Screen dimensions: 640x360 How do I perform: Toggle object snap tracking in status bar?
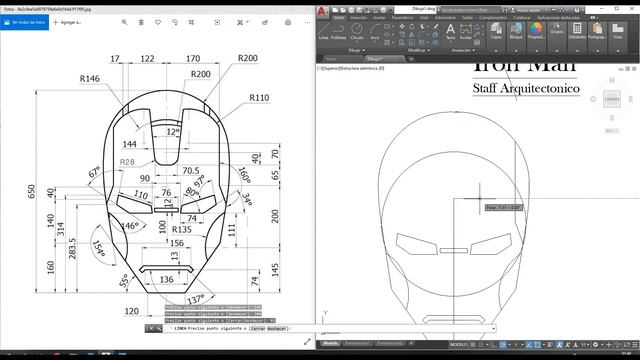point(529,345)
